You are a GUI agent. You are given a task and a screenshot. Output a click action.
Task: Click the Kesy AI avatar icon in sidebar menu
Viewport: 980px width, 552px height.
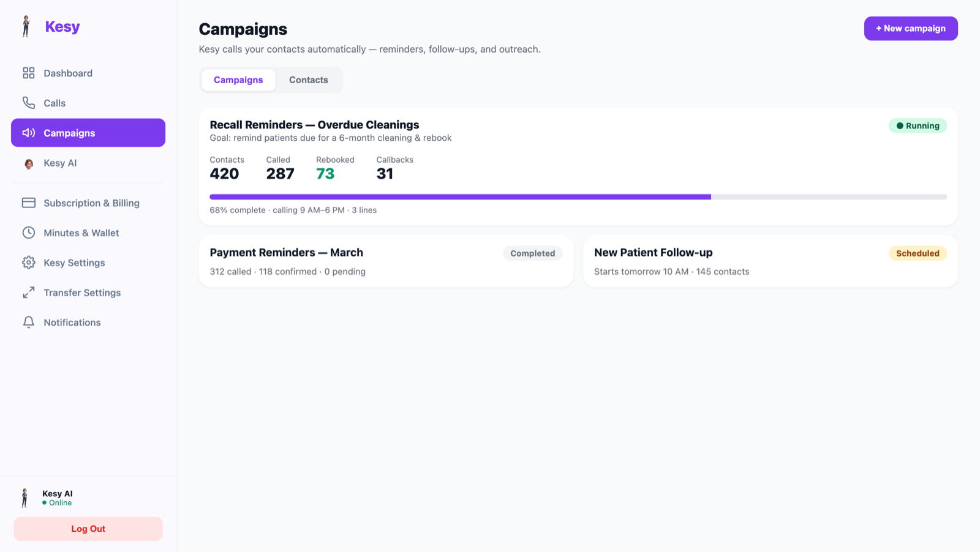pyautogui.click(x=29, y=163)
